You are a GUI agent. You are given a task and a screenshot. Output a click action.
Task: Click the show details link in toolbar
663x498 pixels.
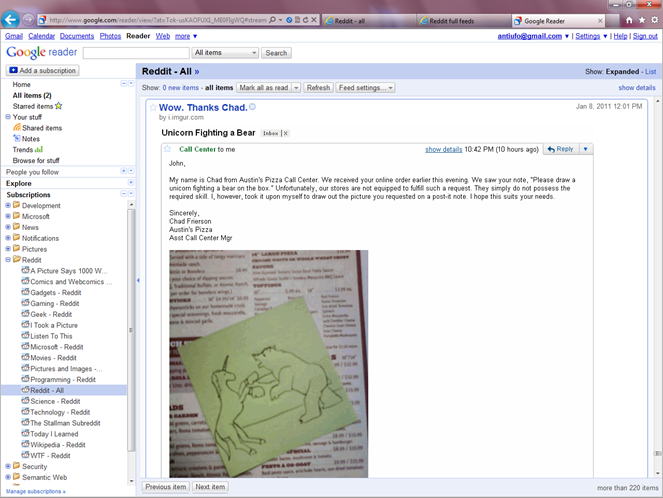click(637, 88)
